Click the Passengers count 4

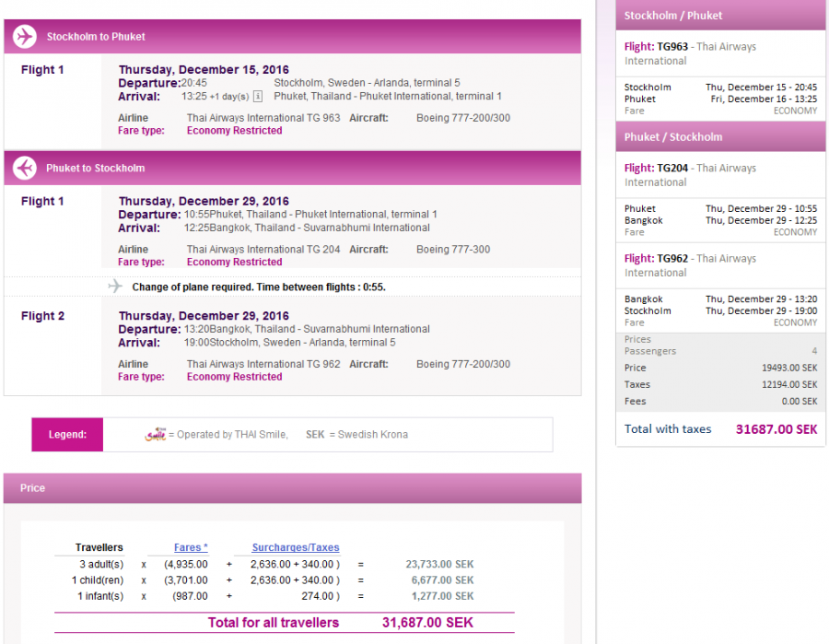point(814,351)
